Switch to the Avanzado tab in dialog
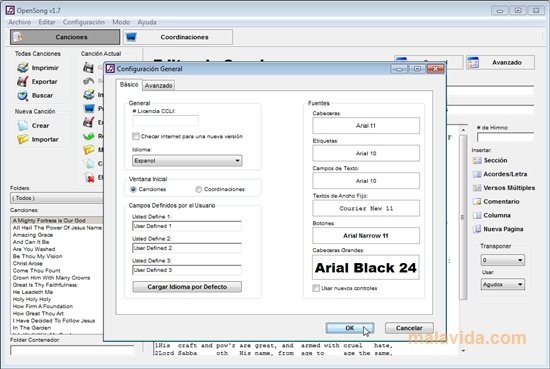This screenshot has height=369, width=550. tap(159, 85)
